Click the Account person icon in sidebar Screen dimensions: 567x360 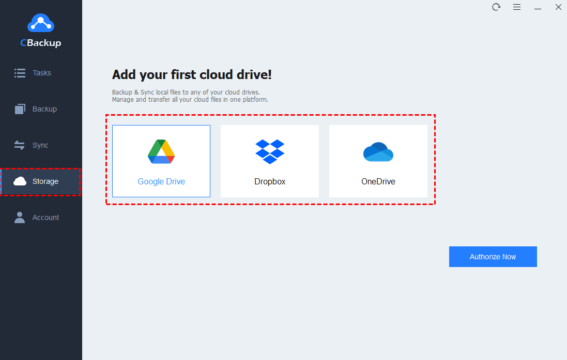coord(20,217)
